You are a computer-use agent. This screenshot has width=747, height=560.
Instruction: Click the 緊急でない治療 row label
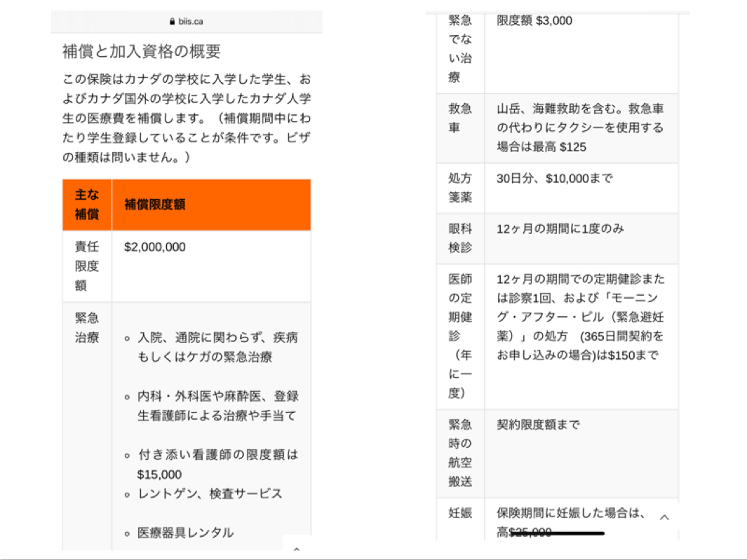coord(460,48)
